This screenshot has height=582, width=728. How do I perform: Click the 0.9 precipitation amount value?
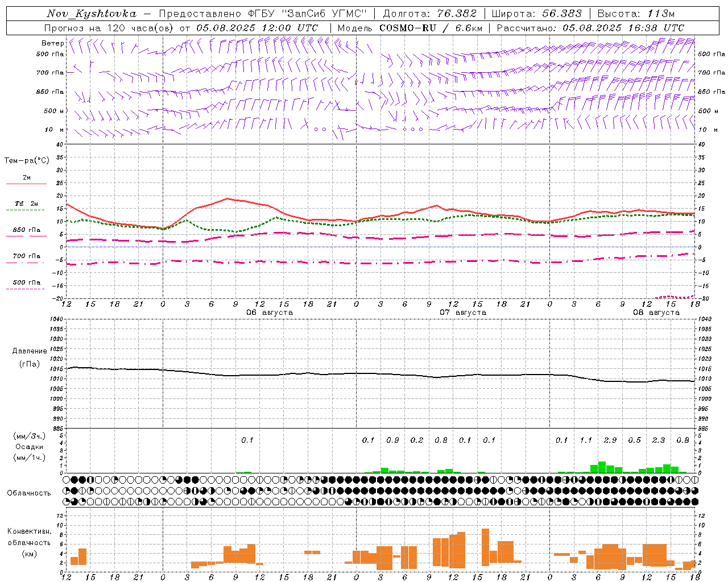392,440
